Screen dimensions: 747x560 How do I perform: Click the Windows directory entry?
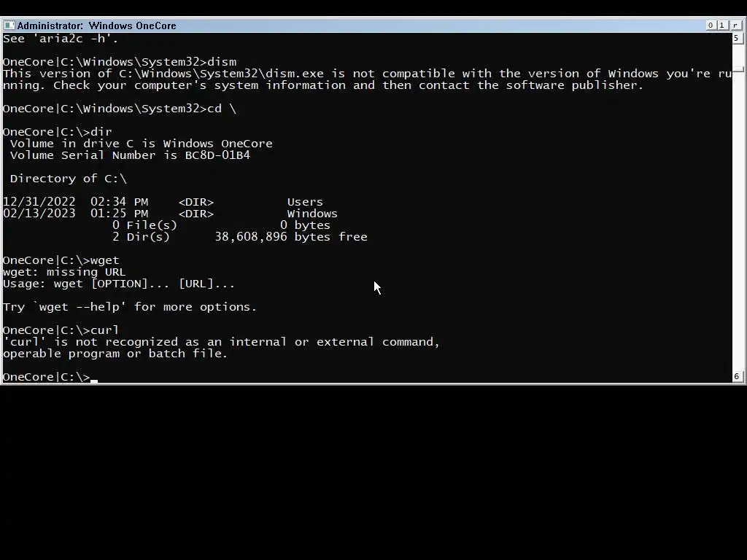pos(312,214)
